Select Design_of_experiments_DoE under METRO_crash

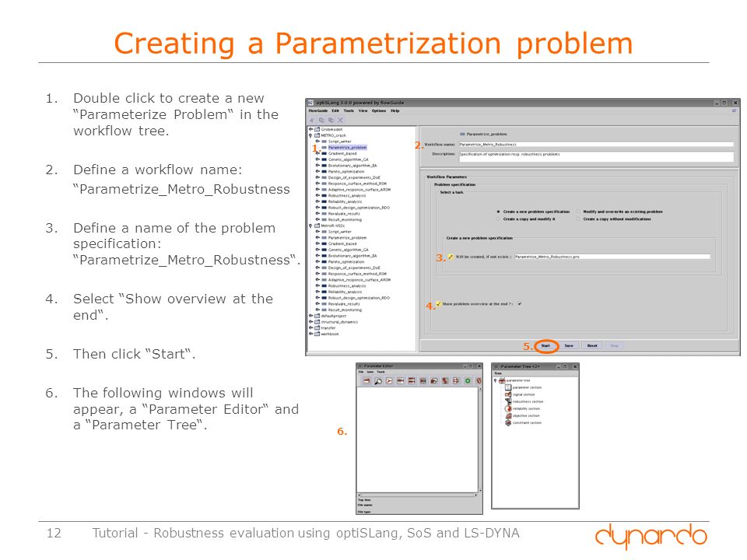coord(355,177)
